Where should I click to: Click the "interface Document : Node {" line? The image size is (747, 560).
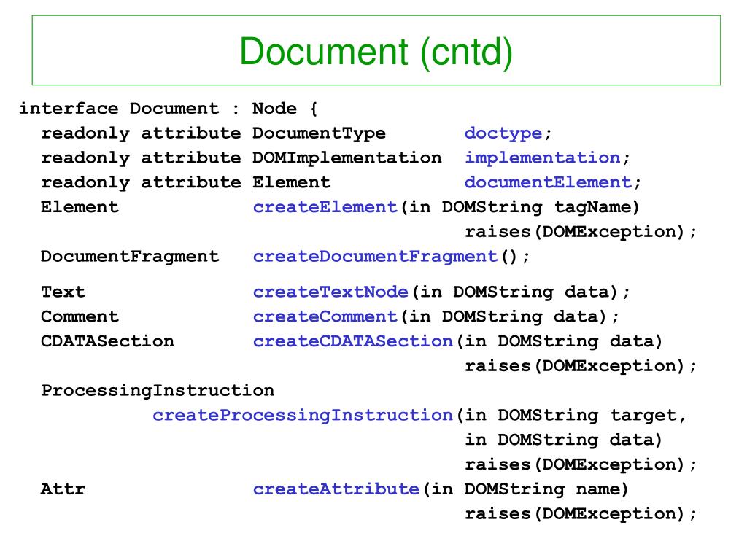click(169, 109)
